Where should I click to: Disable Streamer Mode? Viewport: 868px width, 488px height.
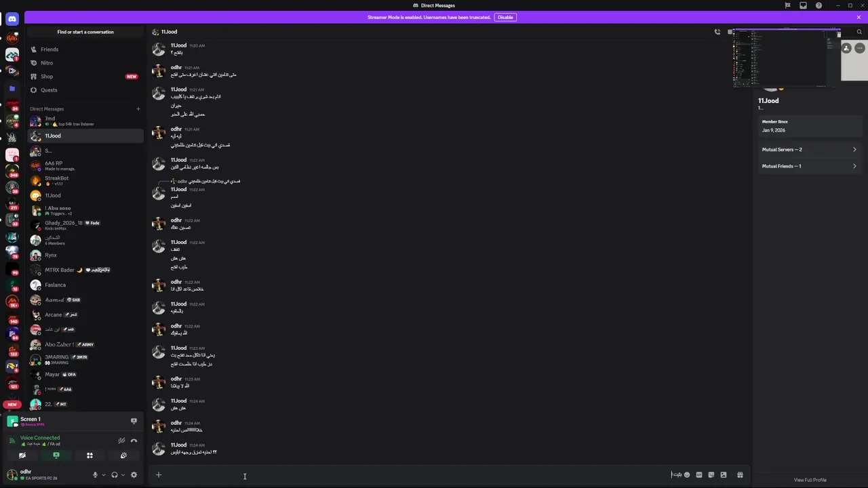point(505,17)
